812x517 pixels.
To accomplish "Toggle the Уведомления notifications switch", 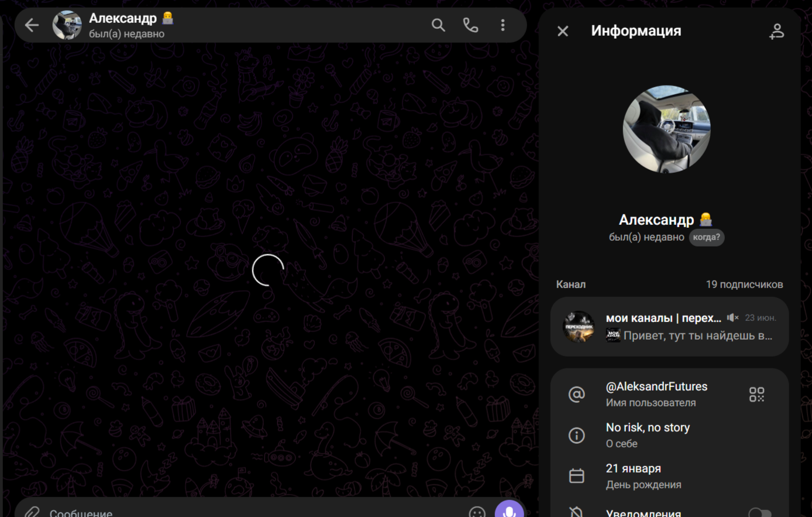I will tap(759, 513).
